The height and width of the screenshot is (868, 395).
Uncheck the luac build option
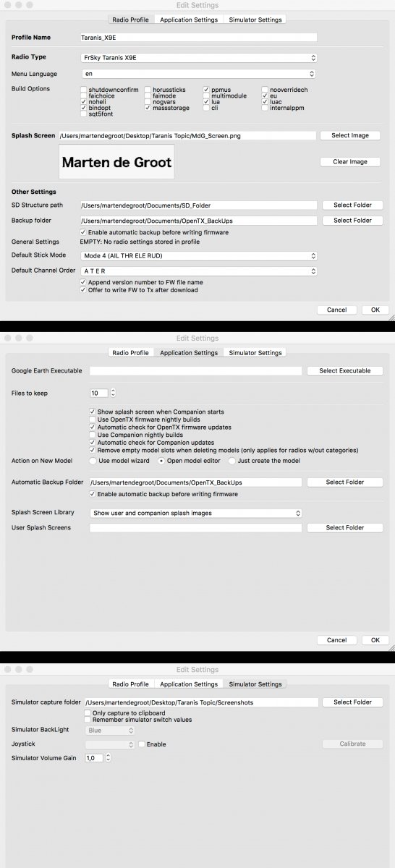tap(265, 102)
